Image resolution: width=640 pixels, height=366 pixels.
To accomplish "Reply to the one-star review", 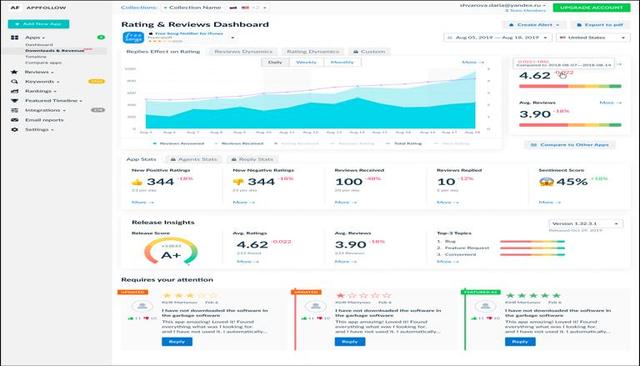I will pos(350,342).
